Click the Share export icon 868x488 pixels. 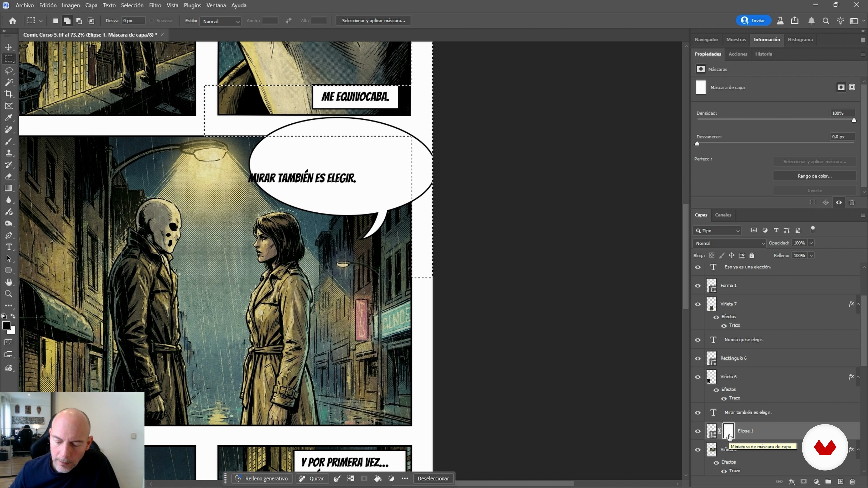pos(795,21)
